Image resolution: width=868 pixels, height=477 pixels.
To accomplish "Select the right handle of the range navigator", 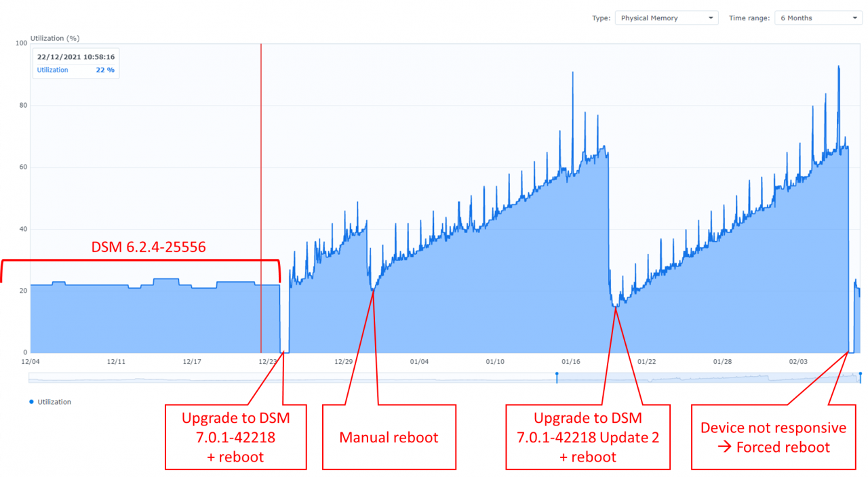I will (x=861, y=377).
